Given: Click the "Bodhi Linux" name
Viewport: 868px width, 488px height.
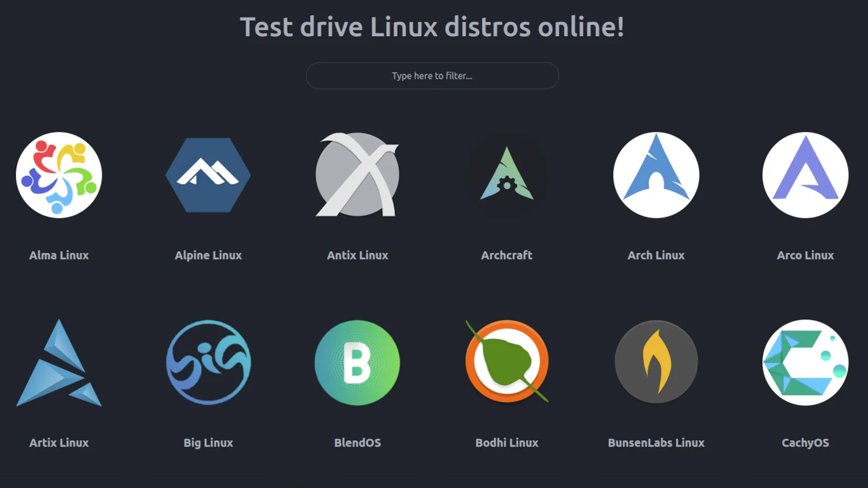Looking at the screenshot, I should (x=507, y=443).
